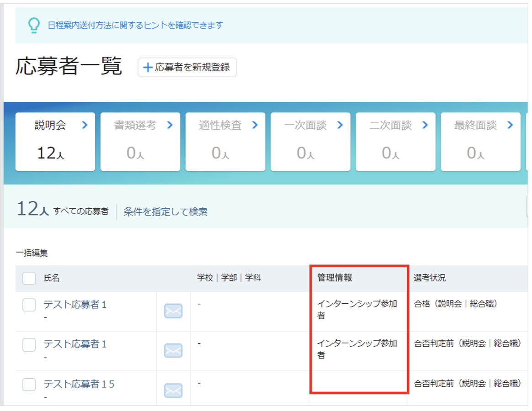
Task: Open applicant テスト応募者15 name link
Action: (x=79, y=384)
